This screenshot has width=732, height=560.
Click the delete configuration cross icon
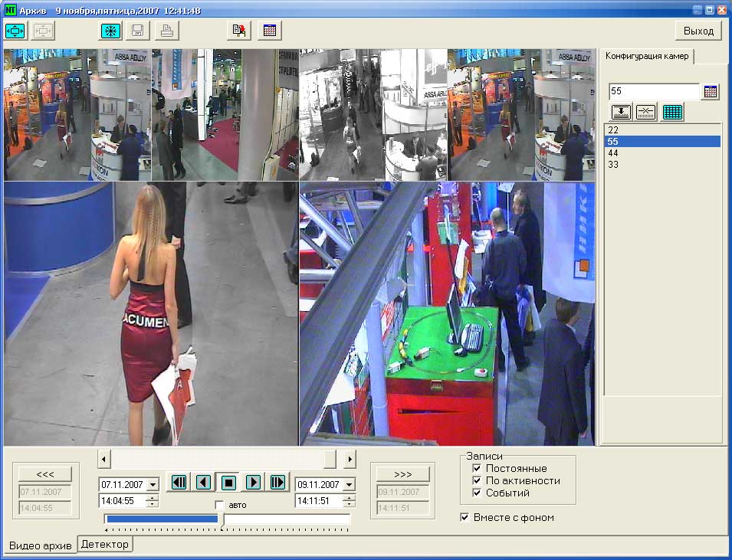tap(646, 112)
